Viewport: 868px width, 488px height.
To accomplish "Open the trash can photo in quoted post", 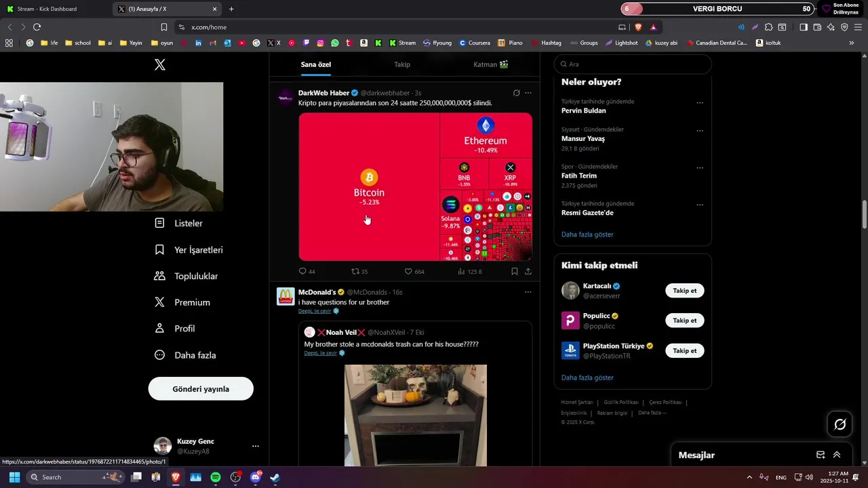I will pos(416,415).
